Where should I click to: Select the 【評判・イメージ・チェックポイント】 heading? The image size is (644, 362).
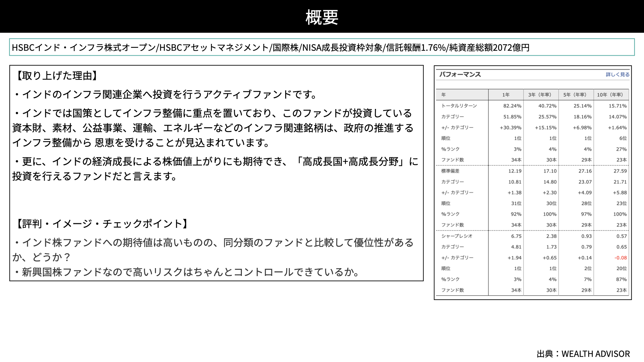click(x=102, y=224)
